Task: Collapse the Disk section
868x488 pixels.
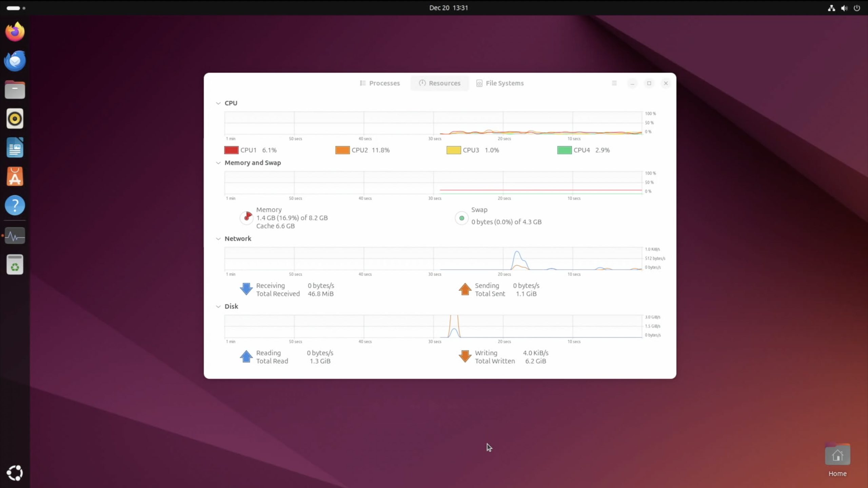Action: pyautogui.click(x=218, y=306)
